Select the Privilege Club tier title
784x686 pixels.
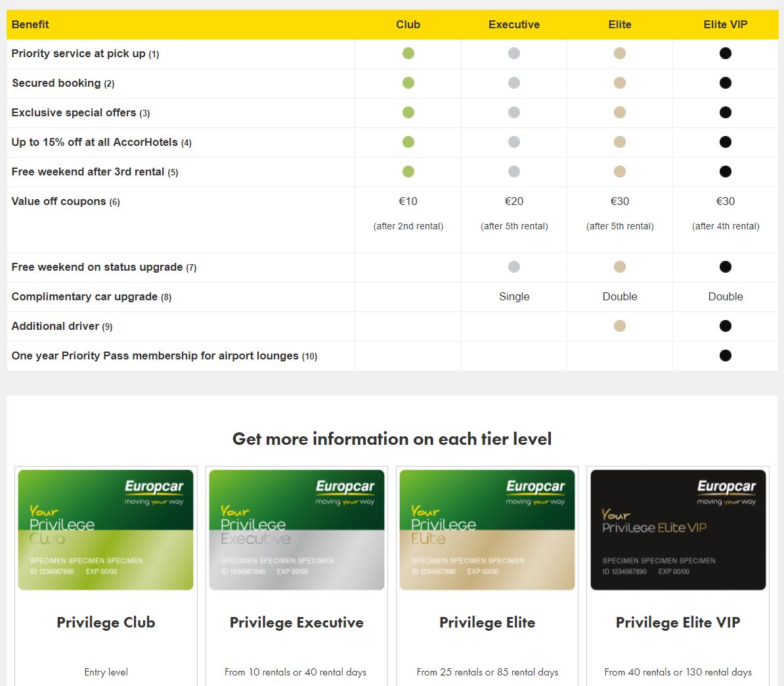pyautogui.click(x=106, y=622)
